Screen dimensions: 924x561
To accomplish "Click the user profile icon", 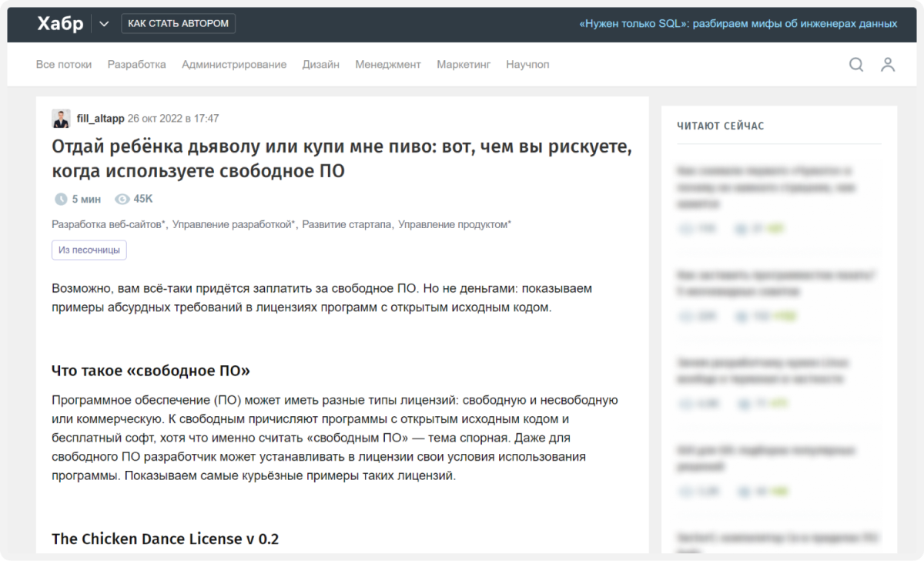I will click(x=888, y=65).
